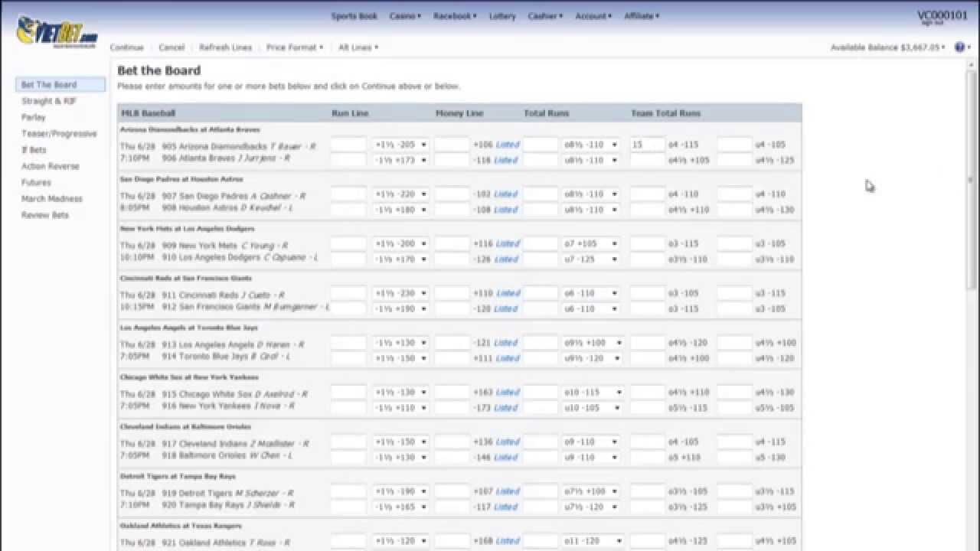Screen dimensions: 980x551
Task: Open Straight & RIF in sidebar
Action: pyautogui.click(x=49, y=101)
